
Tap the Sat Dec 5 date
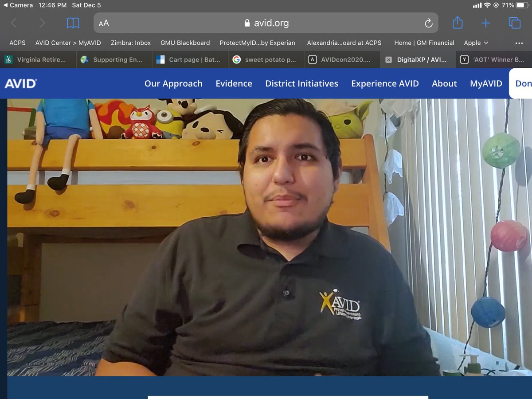tap(86, 5)
